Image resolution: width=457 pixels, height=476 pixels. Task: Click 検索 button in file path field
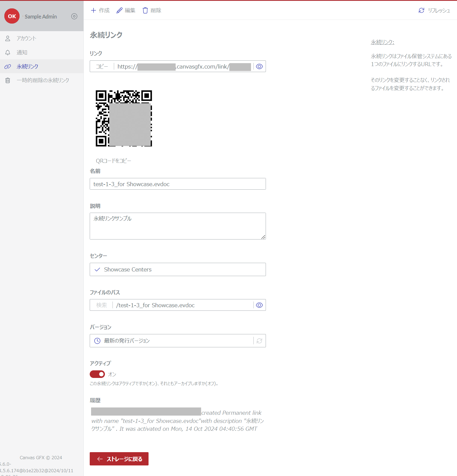[x=102, y=305]
